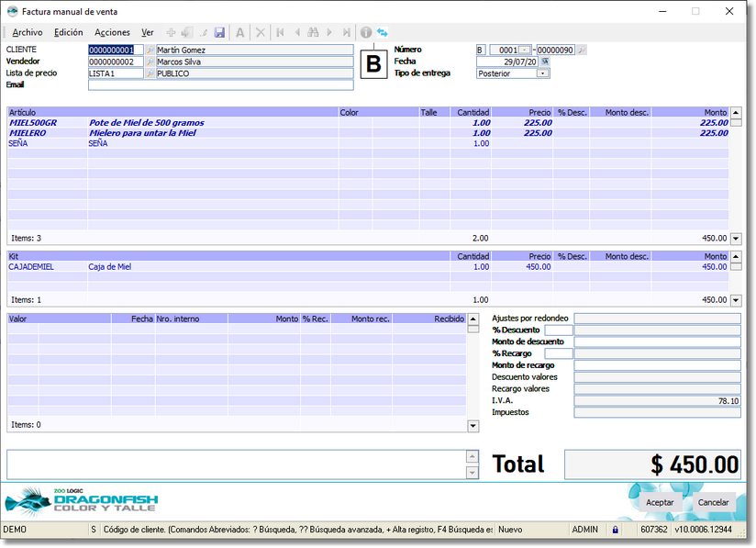Click the price list lookup icon beside LISTA1
Viewport: 756px width, 548px height.
pos(150,74)
